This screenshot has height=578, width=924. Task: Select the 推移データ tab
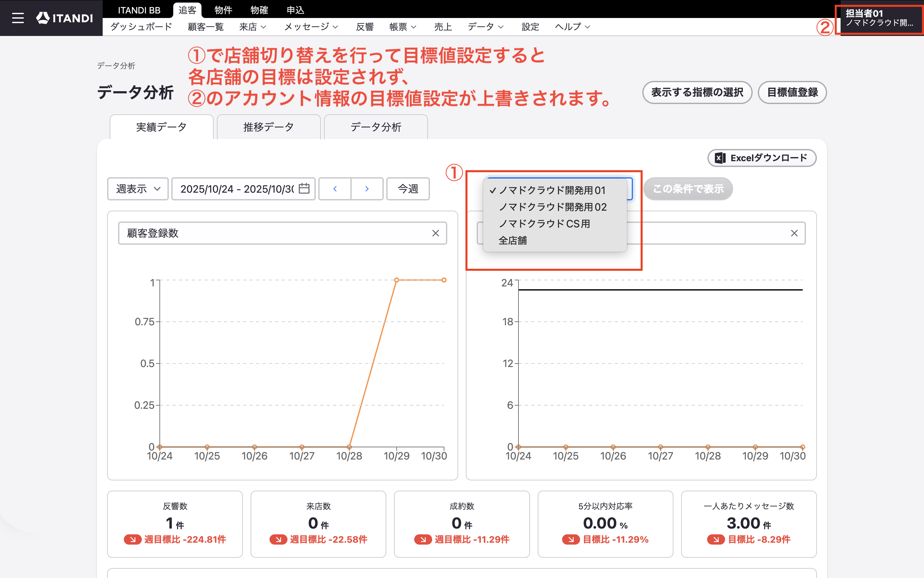tap(269, 127)
